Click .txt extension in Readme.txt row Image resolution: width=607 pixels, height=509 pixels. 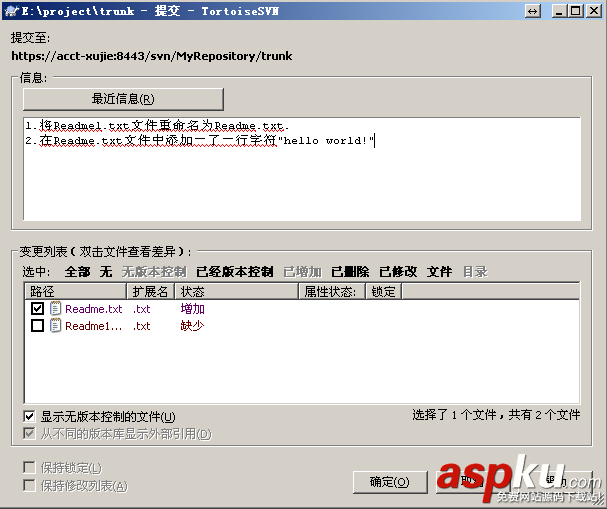point(142,309)
